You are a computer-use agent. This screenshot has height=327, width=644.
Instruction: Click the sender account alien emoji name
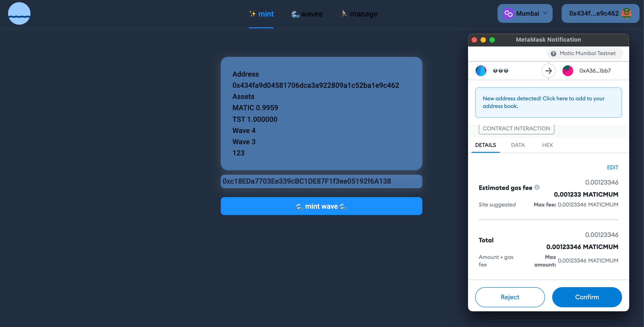pos(500,71)
